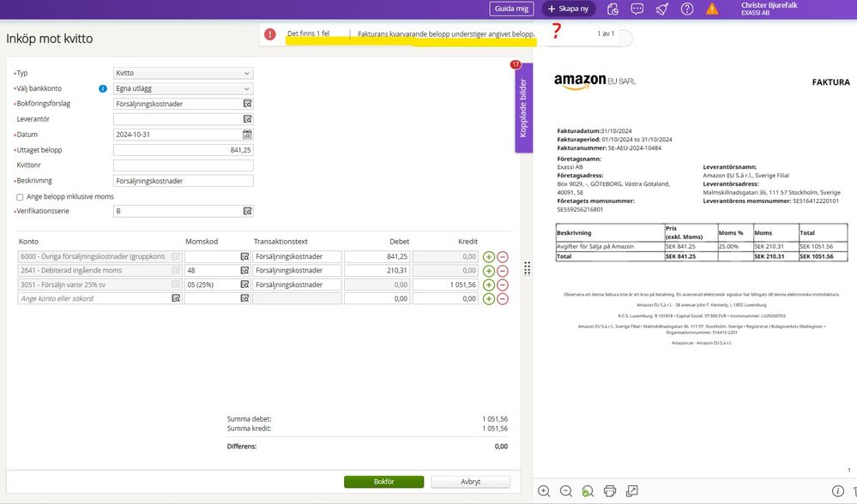
Task: Click the red error indicator icon
Action: pyautogui.click(x=270, y=34)
